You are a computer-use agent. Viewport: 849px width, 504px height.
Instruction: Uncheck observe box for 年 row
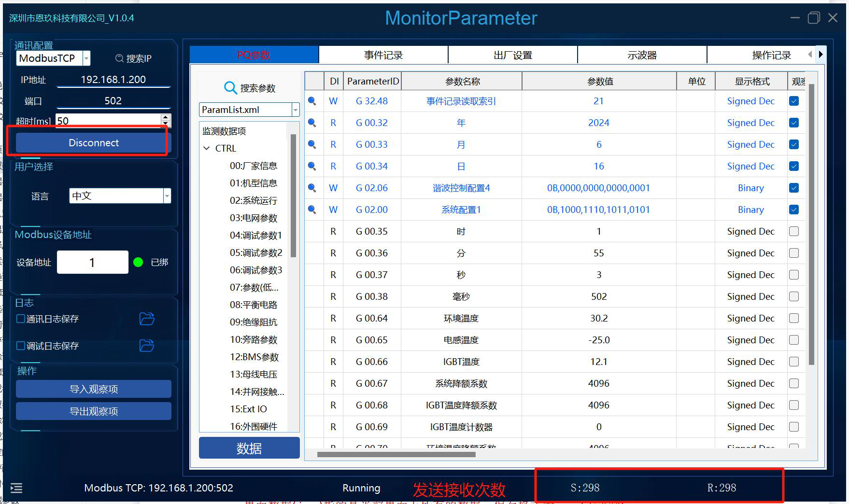pos(794,123)
